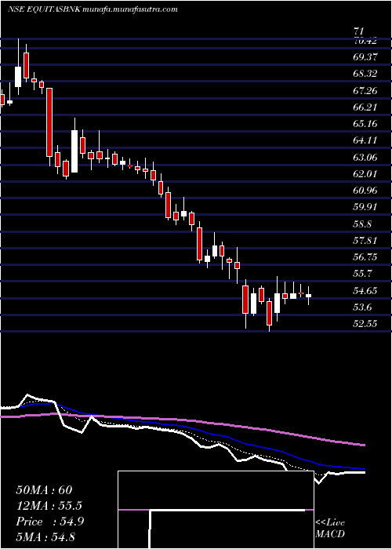Click the top axis label 71
The width and height of the screenshot is (392, 549).
[x=360, y=32]
